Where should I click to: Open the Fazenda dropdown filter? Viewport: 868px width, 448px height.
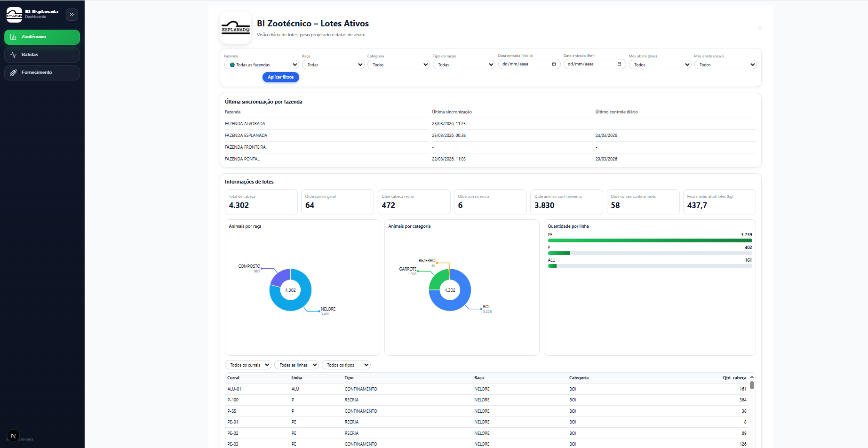point(262,65)
